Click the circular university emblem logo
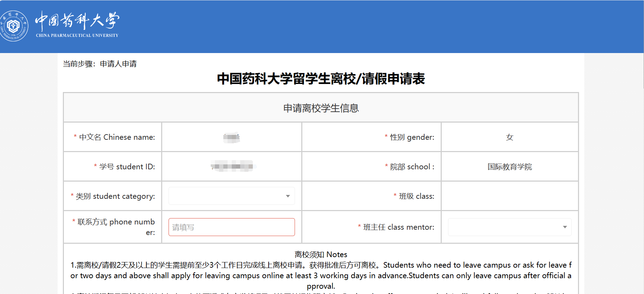 click(14, 26)
